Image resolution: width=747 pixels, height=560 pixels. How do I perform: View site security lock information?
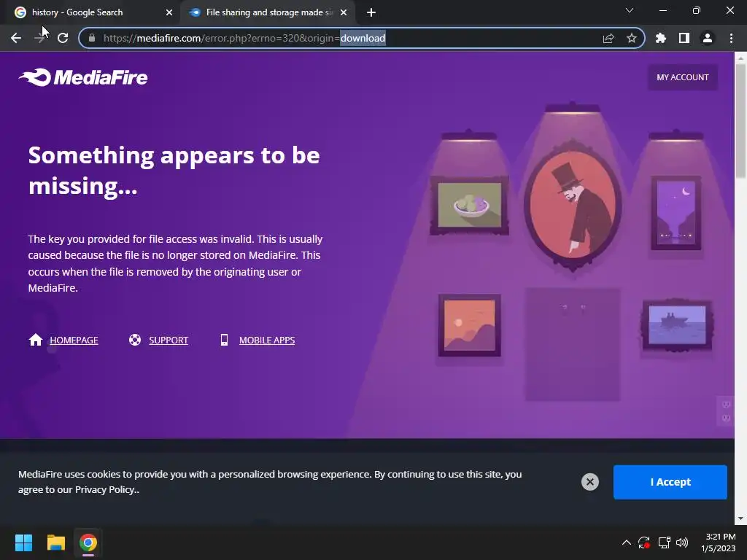pyautogui.click(x=92, y=38)
